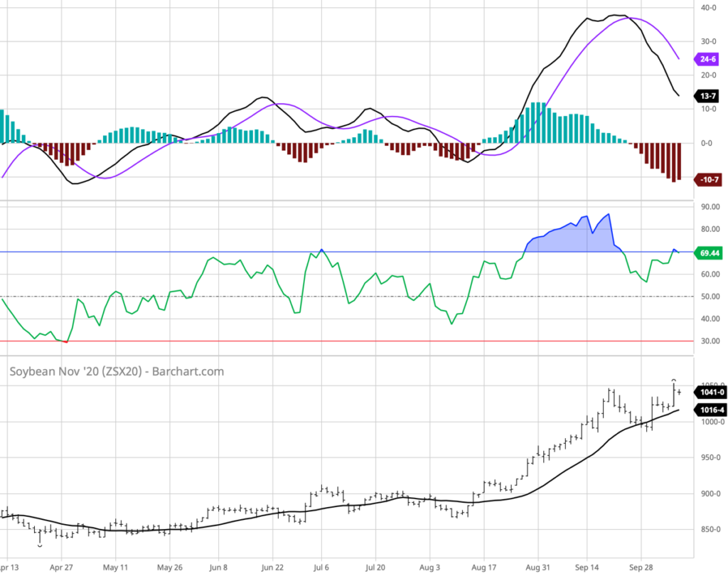Select the Sep 14 date label
Screen dimensions: 728x576
[x=587, y=568]
